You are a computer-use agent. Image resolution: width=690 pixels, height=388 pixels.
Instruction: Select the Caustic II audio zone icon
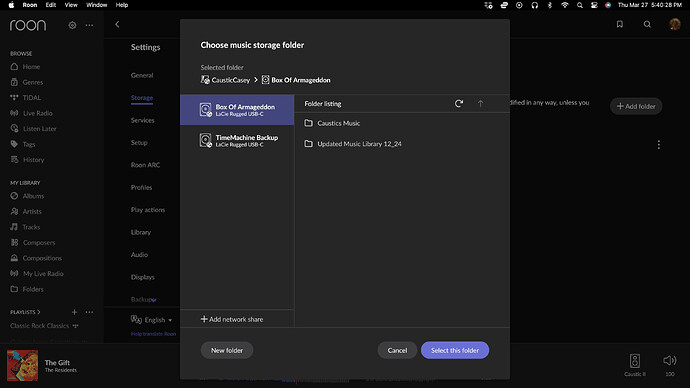(x=635, y=361)
